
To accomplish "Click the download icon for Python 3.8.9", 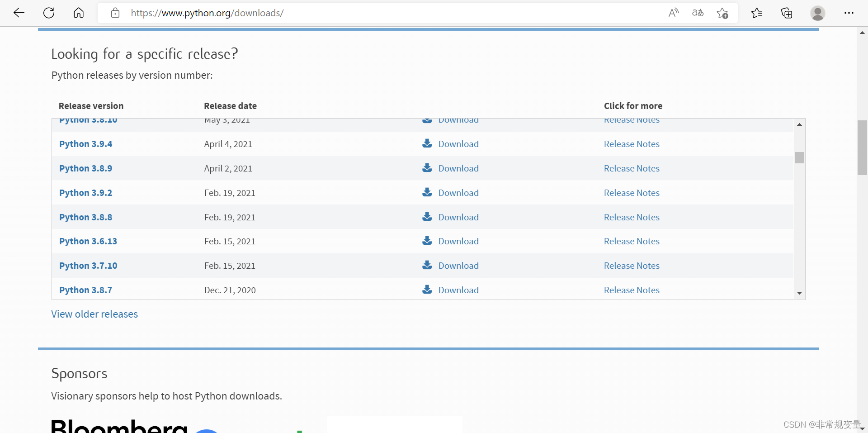I will (427, 168).
